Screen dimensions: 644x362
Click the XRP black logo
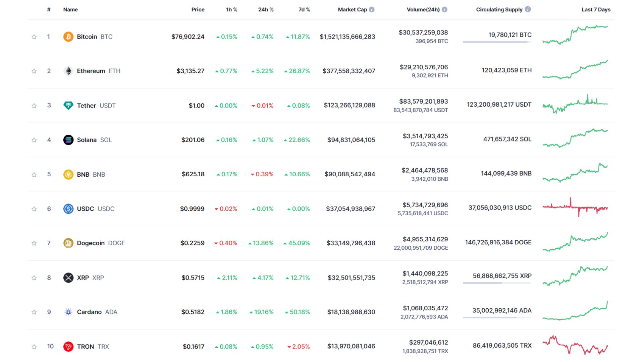[x=68, y=278]
